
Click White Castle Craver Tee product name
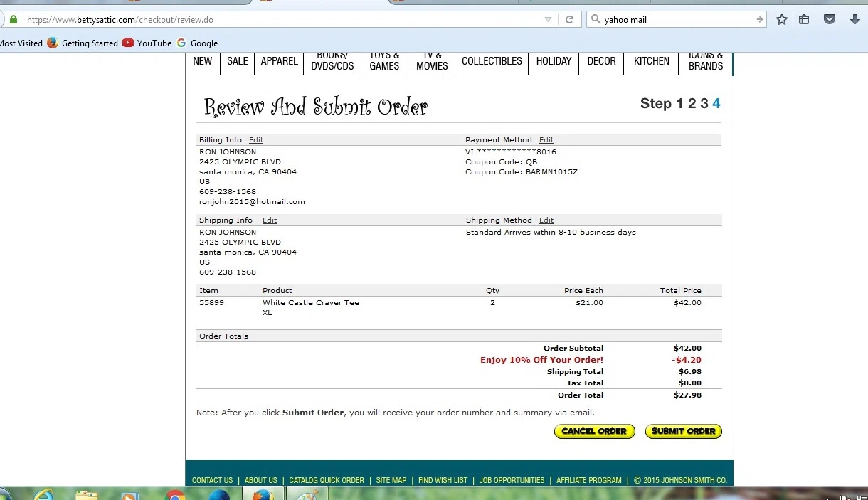click(311, 303)
